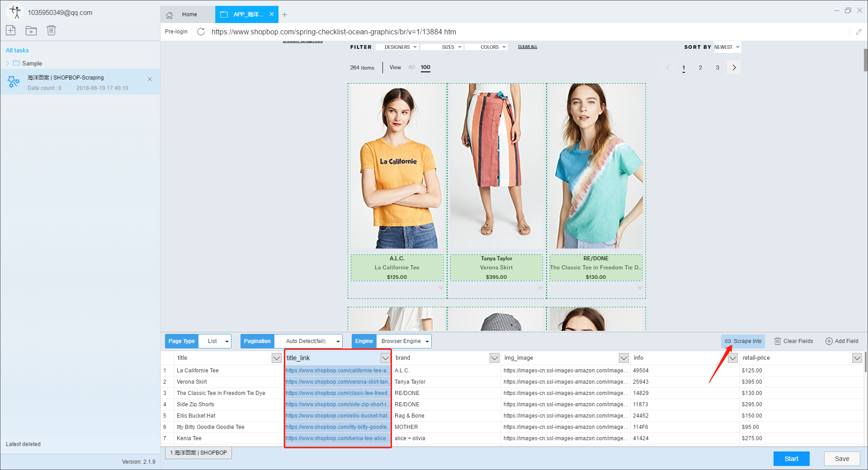Click the edit URL pencil icon

[859, 32]
